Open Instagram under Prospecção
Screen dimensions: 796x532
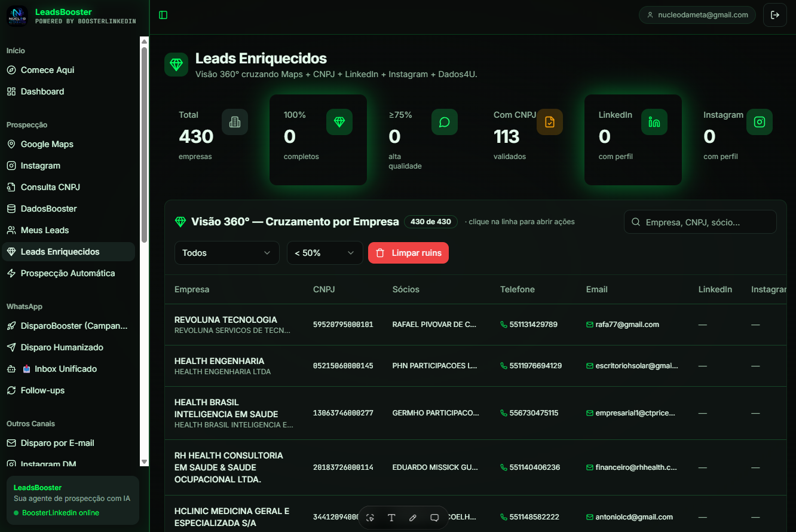[x=69, y=166]
